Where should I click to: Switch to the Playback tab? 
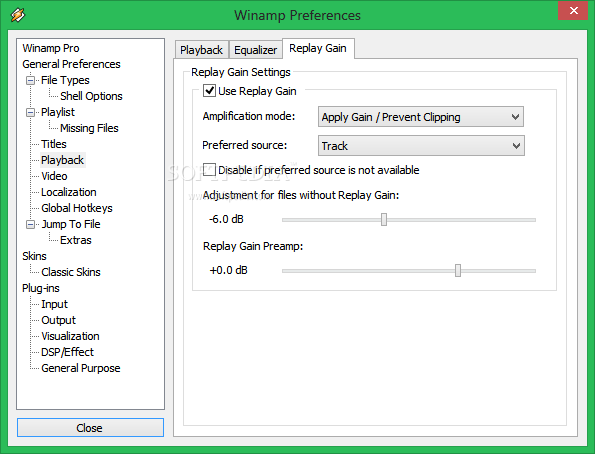(x=201, y=50)
